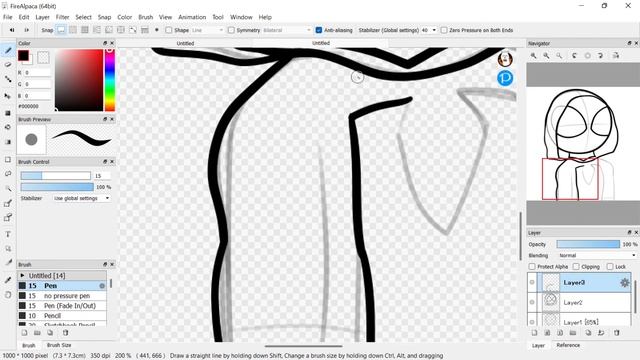
Task: Activate the Lasso selection tool
Action: (8, 173)
